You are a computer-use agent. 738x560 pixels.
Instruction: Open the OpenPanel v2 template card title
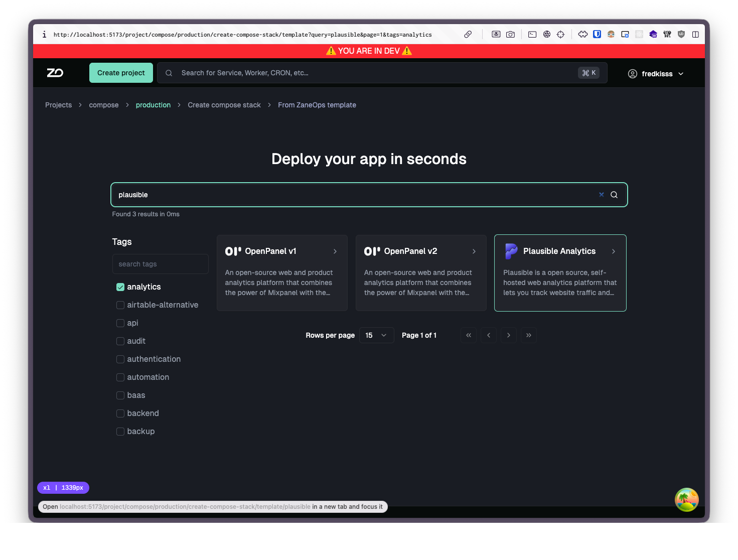[410, 251]
